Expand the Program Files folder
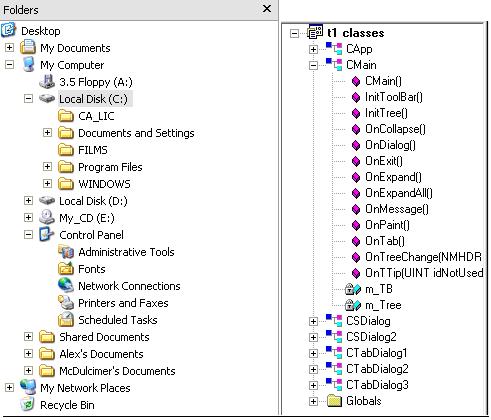The height and width of the screenshot is (420, 491). click(48, 166)
